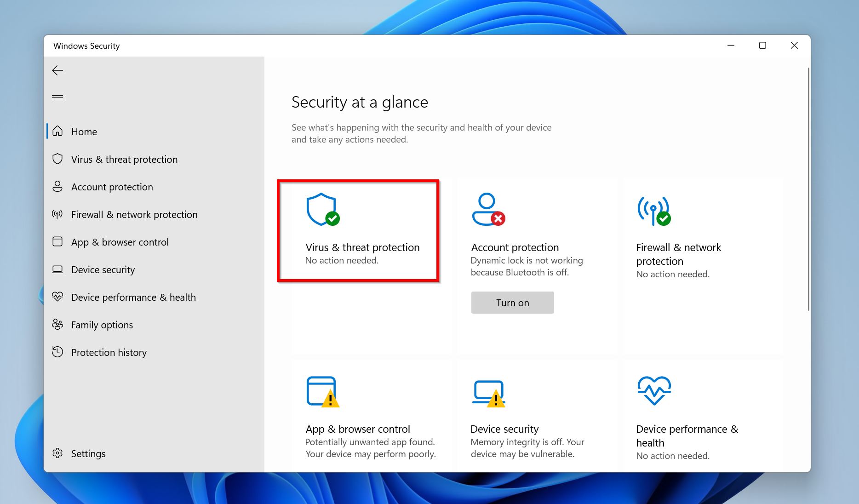Image resolution: width=859 pixels, height=504 pixels.
Task: Click 'Dynamic lock is not working' status text
Action: (x=527, y=266)
